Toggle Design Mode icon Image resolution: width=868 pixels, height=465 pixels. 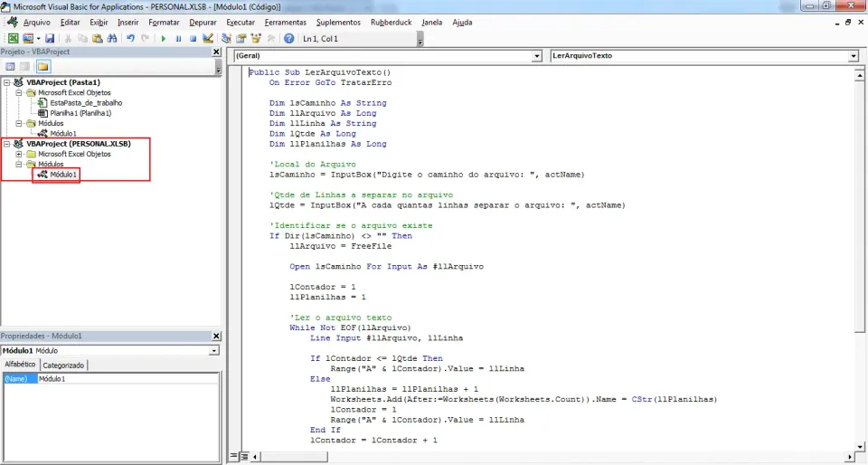[x=208, y=38]
